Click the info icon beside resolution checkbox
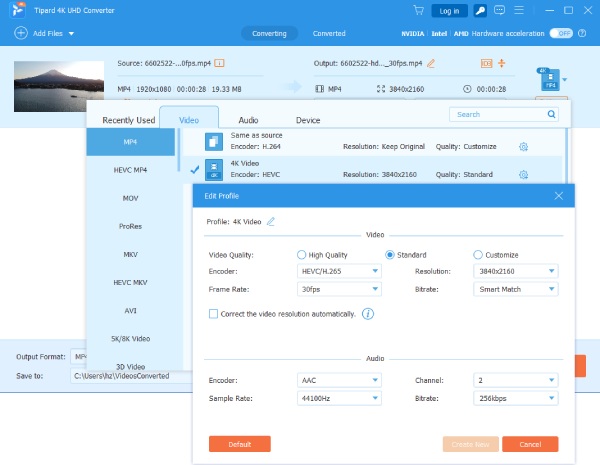 click(x=368, y=314)
